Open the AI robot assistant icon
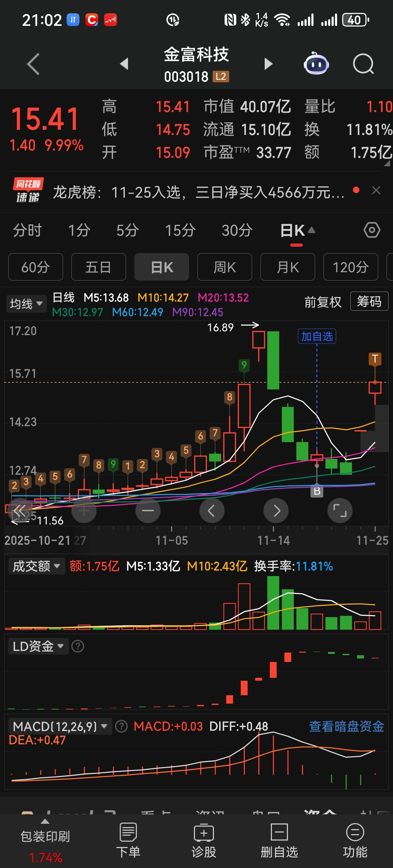The width and height of the screenshot is (393, 868). pos(316,63)
